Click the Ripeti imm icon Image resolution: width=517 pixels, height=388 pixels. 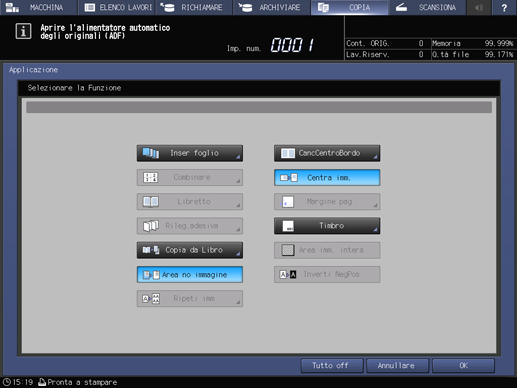tap(151, 299)
